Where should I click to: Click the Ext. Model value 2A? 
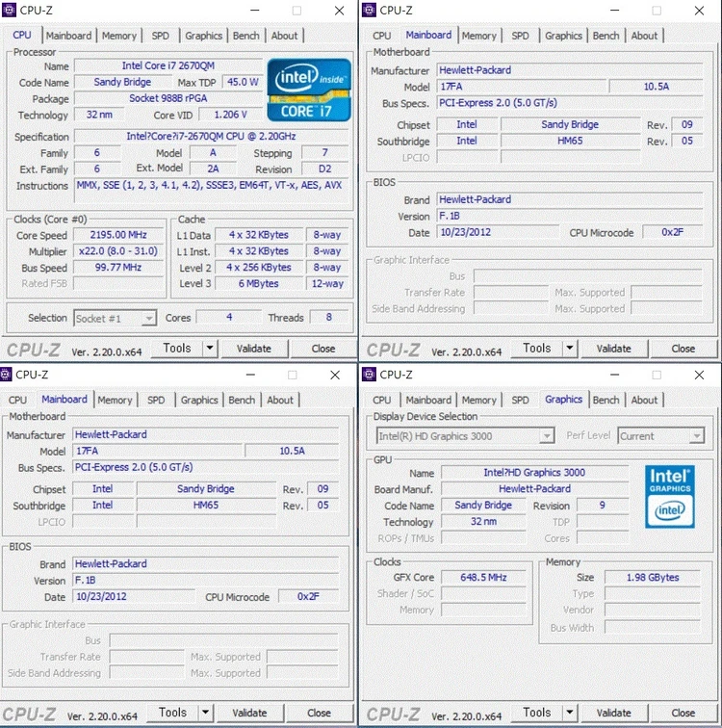pyautogui.click(x=214, y=169)
